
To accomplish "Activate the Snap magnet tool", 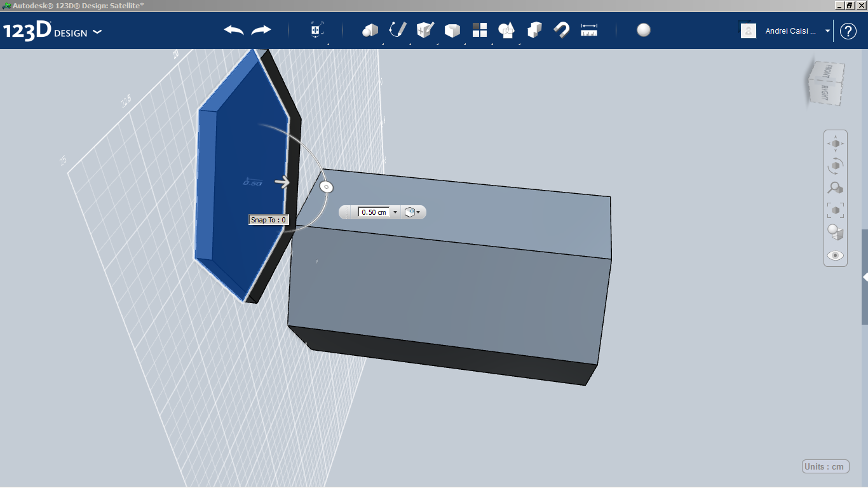I will (x=562, y=30).
